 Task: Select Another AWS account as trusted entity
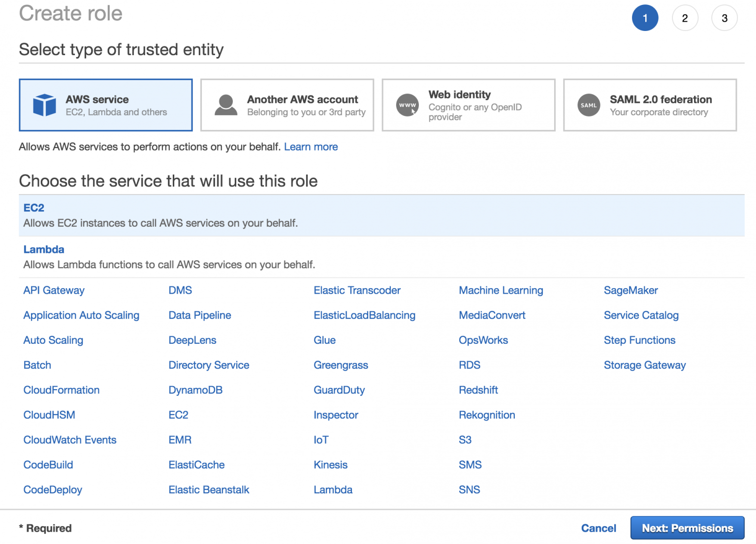point(287,105)
